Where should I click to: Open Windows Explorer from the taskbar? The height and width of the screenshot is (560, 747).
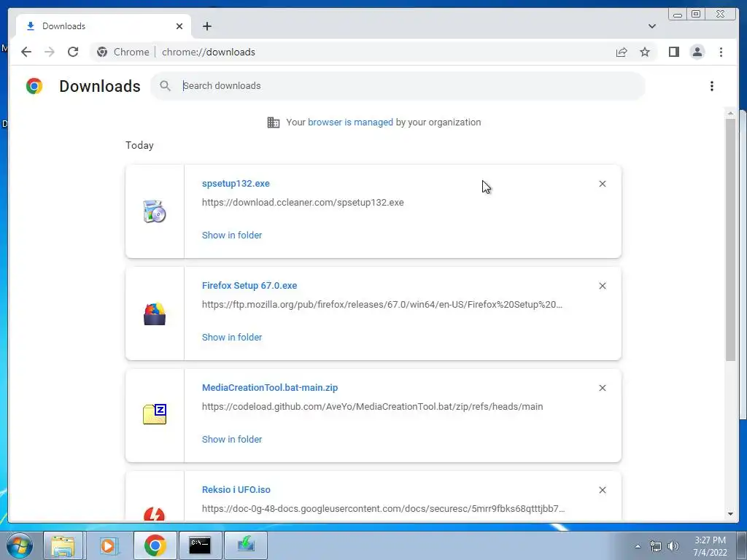coord(63,545)
